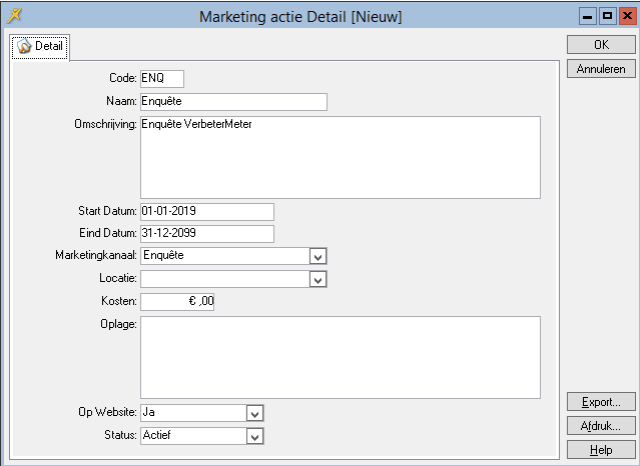The width and height of the screenshot is (640, 466).
Task: Click the Kosten amount field
Action: pos(177,301)
